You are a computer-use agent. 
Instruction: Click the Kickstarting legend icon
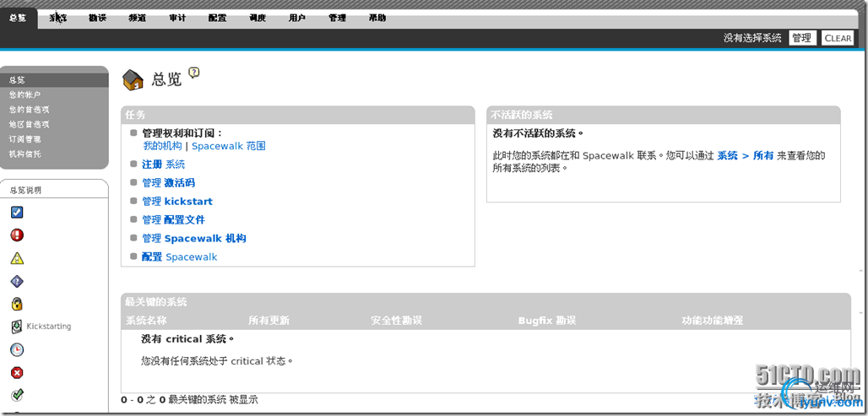click(x=17, y=327)
